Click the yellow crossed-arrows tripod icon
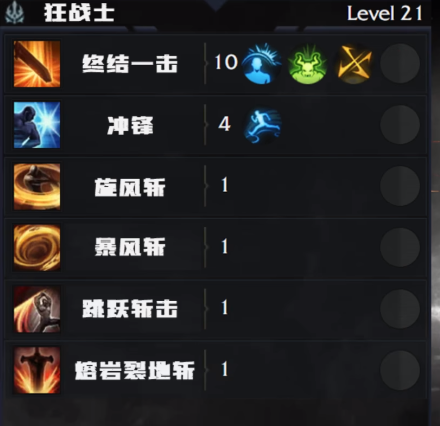The height and width of the screenshot is (426, 440). pyautogui.click(x=354, y=63)
